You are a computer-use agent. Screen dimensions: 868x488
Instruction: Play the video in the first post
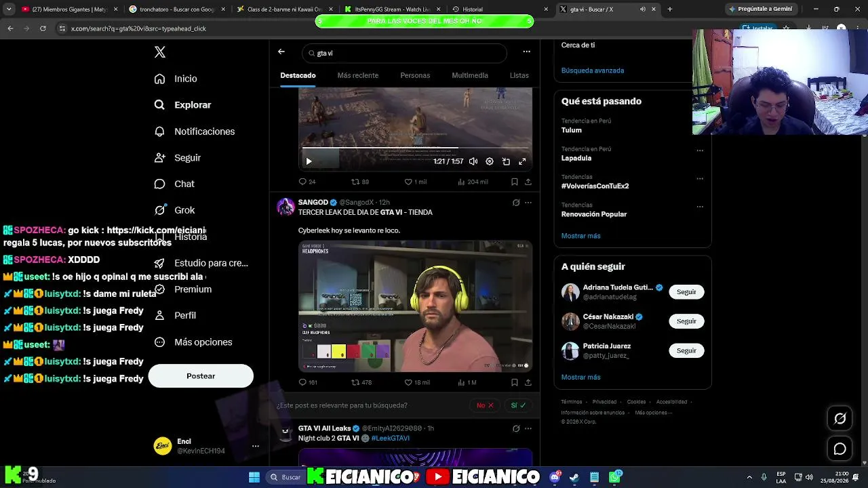click(309, 161)
